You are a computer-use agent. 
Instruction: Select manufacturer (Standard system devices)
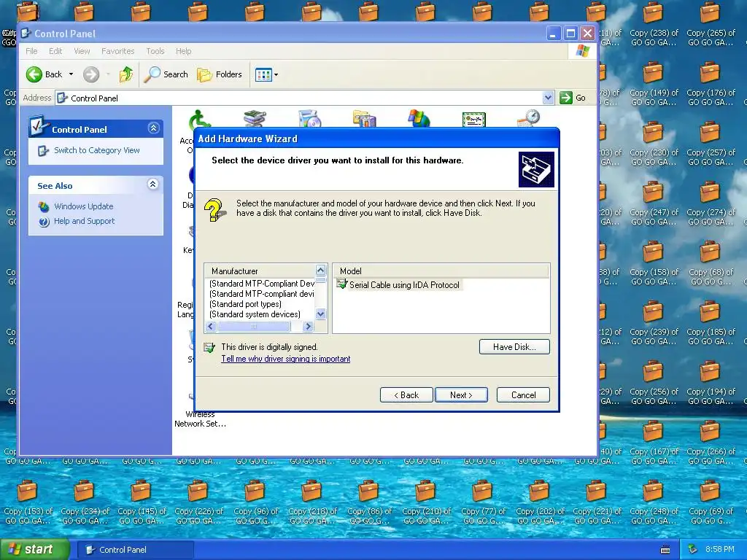click(255, 314)
